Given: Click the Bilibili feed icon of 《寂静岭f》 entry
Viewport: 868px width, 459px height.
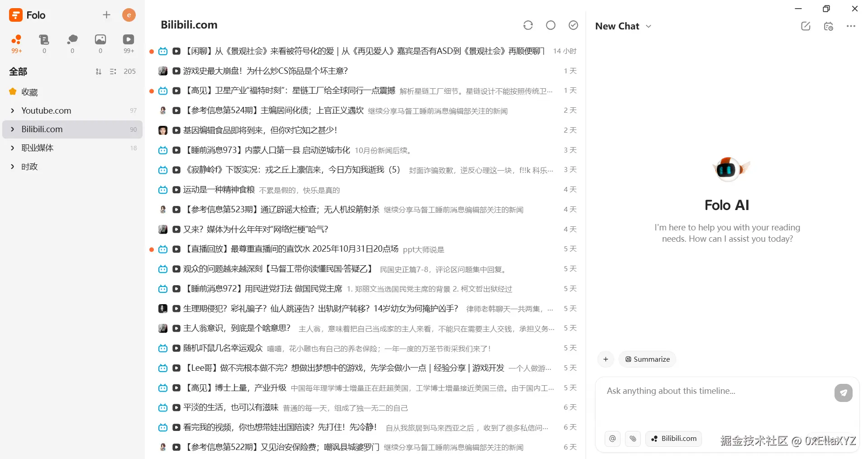Looking at the screenshot, I should (163, 170).
